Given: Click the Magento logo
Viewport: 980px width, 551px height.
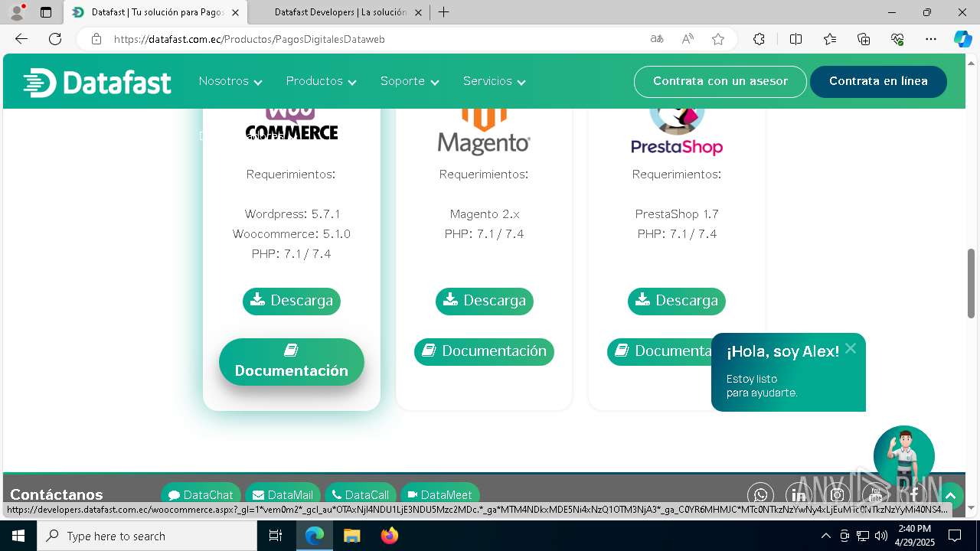Looking at the screenshot, I should click(x=484, y=131).
